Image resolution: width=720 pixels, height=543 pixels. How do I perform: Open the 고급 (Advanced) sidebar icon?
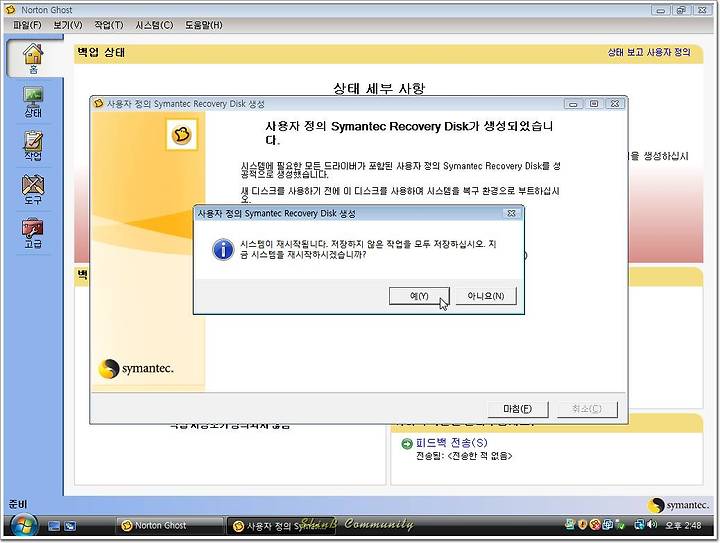33,233
